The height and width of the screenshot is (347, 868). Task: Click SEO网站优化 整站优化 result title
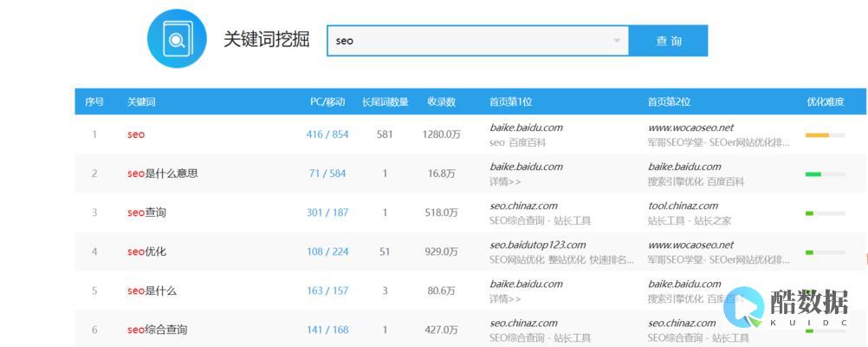click(x=562, y=260)
